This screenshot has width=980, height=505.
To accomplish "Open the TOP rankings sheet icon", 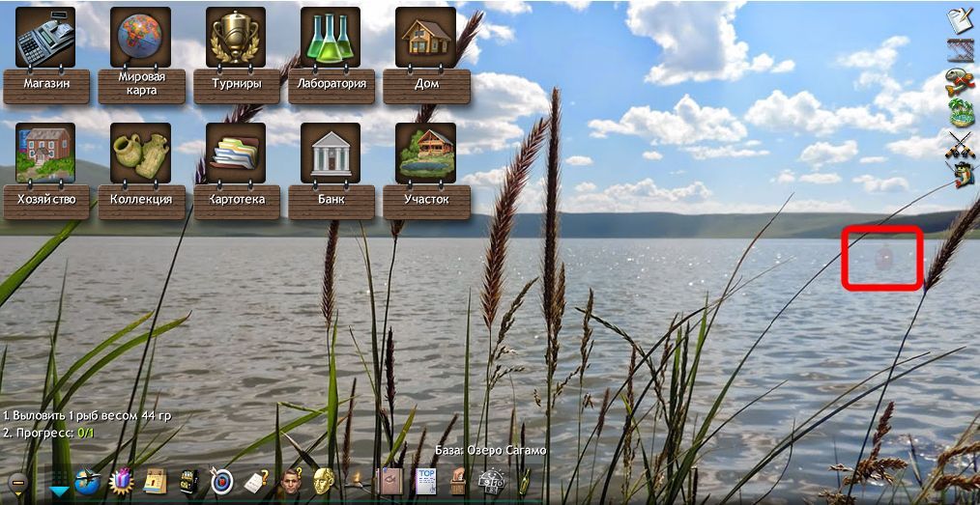I will click(x=426, y=481).
